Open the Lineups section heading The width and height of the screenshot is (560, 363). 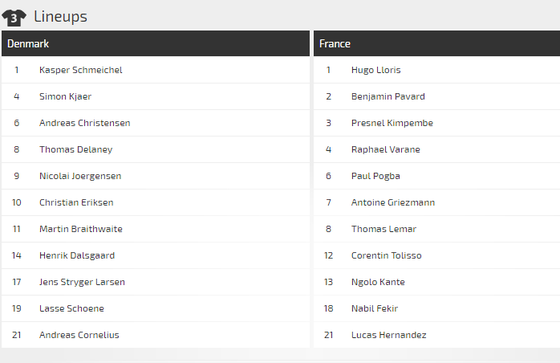(60, 17)
